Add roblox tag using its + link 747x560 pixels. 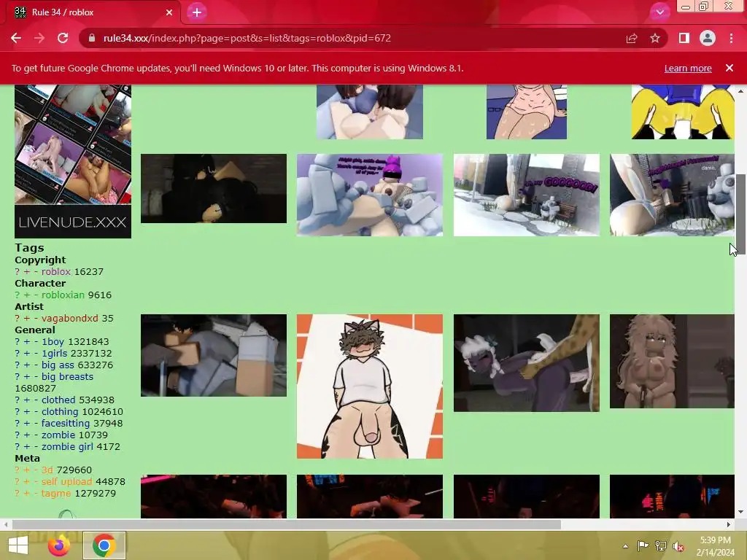[x=27, y=271]
